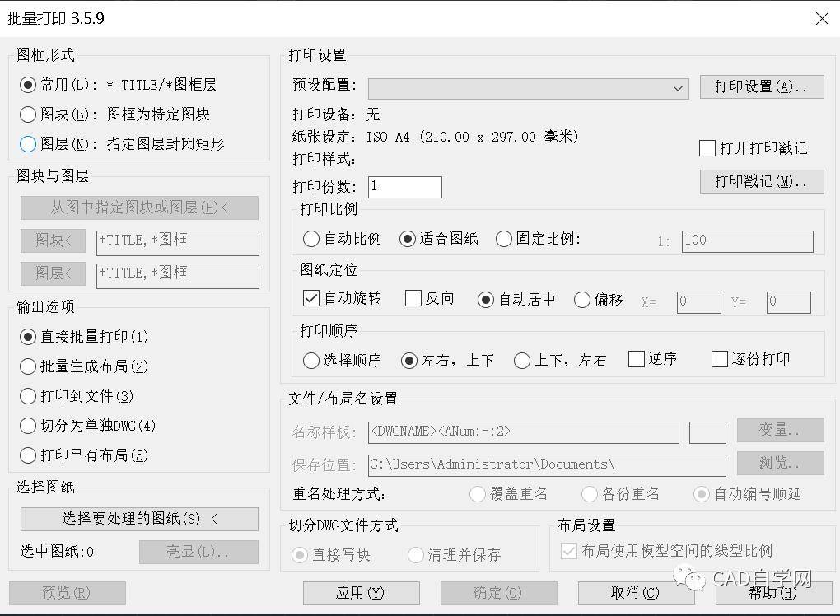The width and height of the screenshot is (840, 616).
Task: Click 确定(O) button
Action: 499,593
